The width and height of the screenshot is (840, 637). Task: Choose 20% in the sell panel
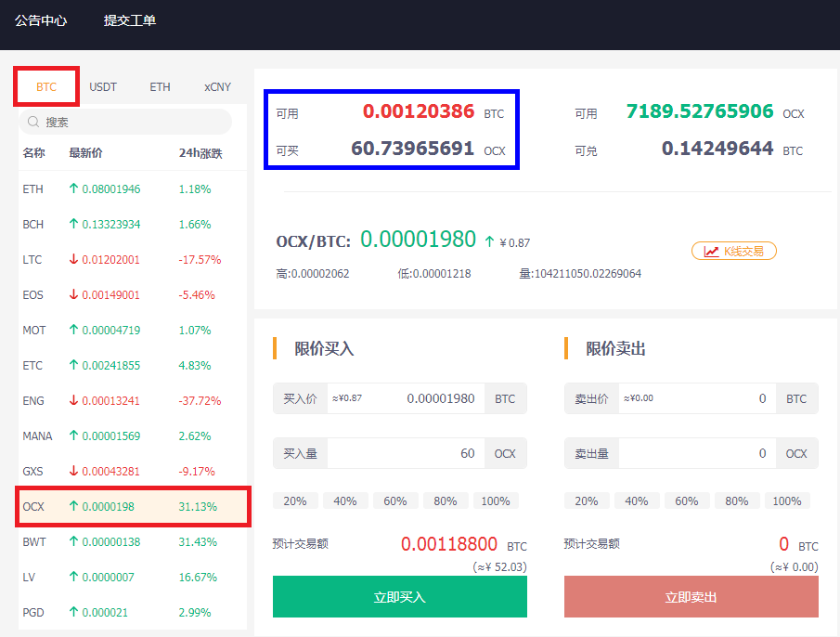(587, 500)
